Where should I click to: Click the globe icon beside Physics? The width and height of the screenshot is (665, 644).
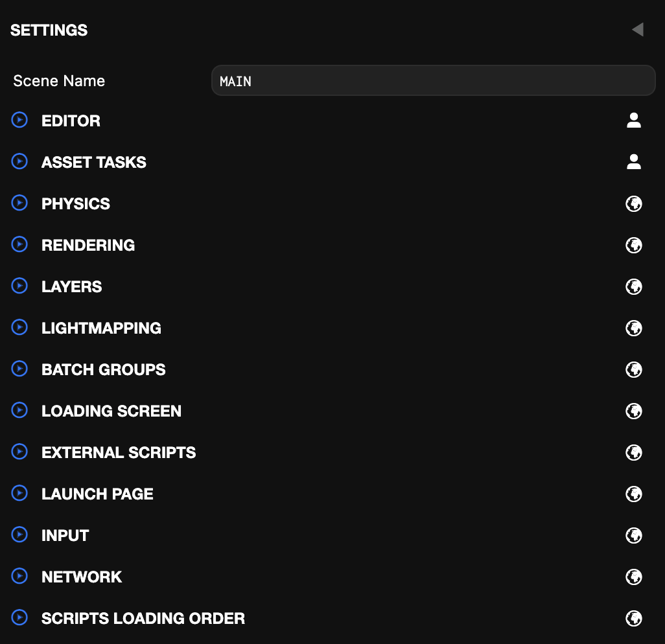(x=634, y=203)
